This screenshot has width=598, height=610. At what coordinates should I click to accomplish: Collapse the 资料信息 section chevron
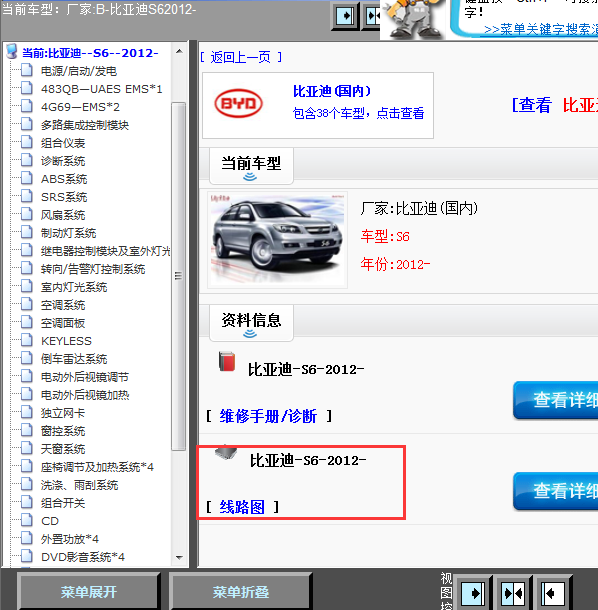tap(250, 334)
